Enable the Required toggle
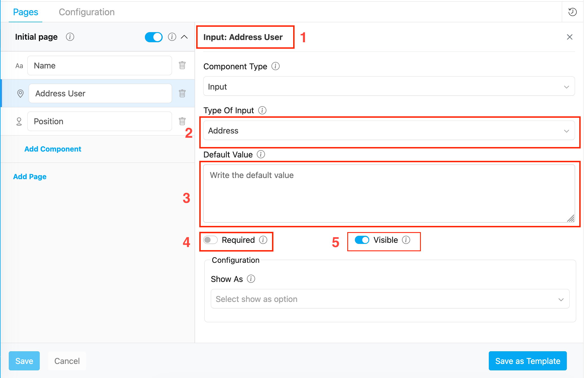The height and width of the screenshot is (378, 588). pyautogui.click(x=210, y=240)
